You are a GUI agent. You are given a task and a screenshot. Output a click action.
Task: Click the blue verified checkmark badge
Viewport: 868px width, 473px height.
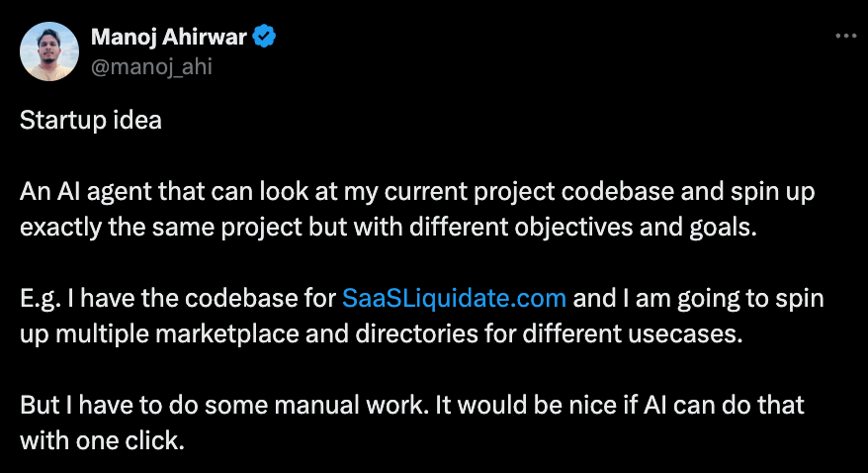pos(264,37)
